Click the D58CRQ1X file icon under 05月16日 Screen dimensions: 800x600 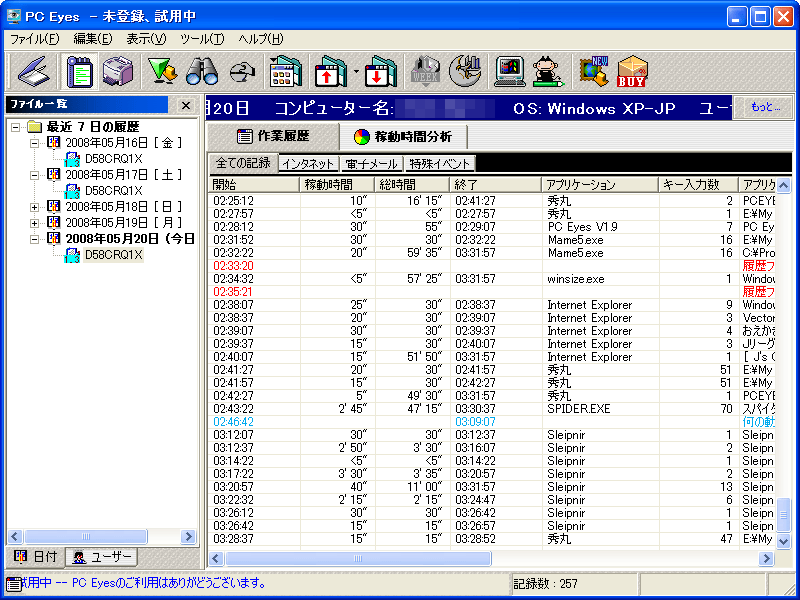pos(72,159)
